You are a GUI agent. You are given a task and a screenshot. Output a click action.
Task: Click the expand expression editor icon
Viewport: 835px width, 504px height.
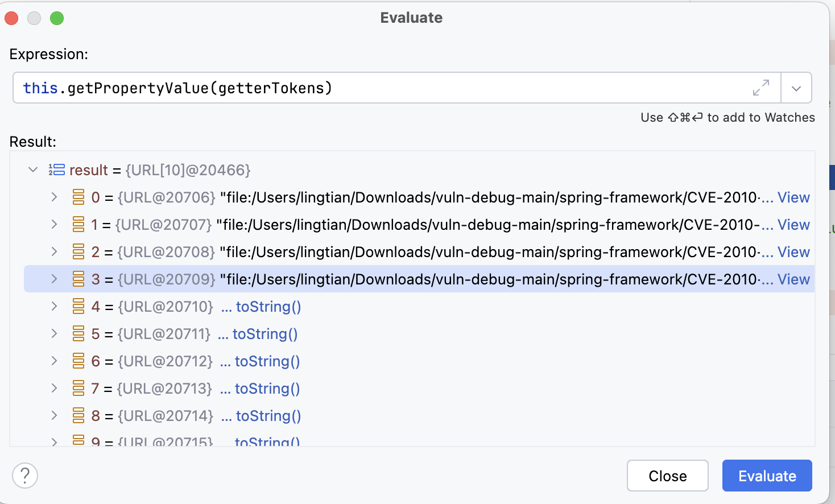tap(760, 88)
